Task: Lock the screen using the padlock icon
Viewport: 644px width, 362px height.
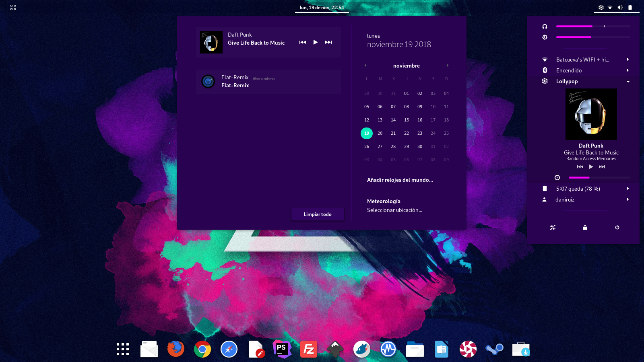Action: tap(585, 228)
